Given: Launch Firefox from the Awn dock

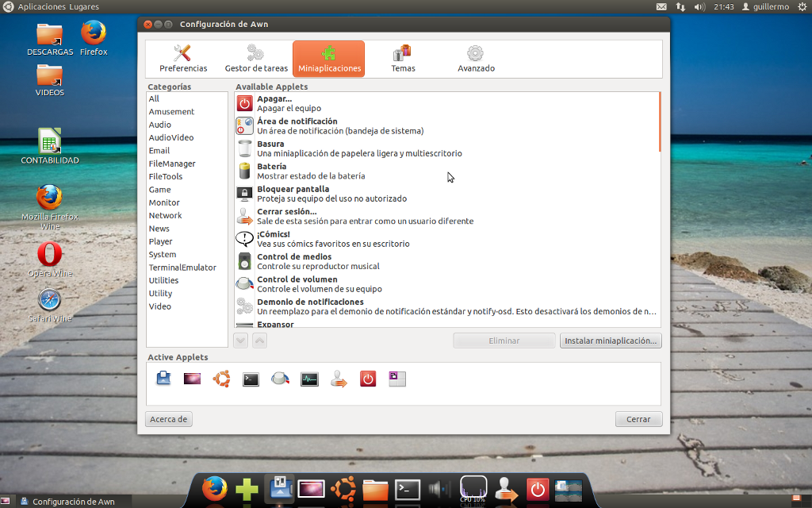Looking at the screenshot, I should tap(214, 488).
